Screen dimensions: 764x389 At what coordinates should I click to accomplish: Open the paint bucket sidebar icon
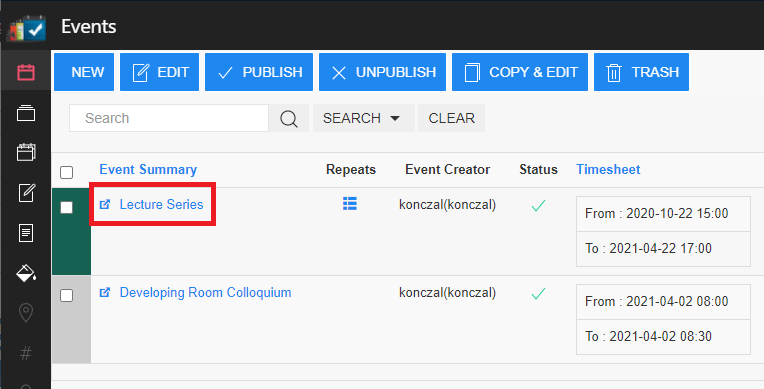coord(26,273)
